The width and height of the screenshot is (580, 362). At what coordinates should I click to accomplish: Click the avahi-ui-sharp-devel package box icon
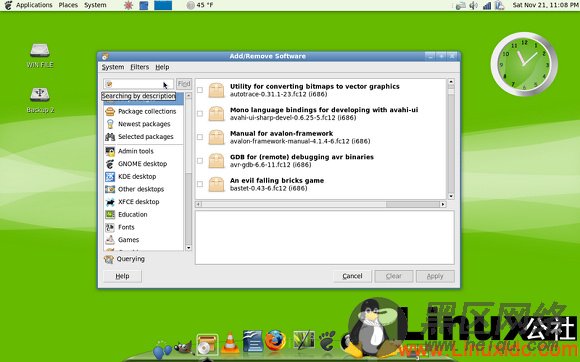coord(216,114)
